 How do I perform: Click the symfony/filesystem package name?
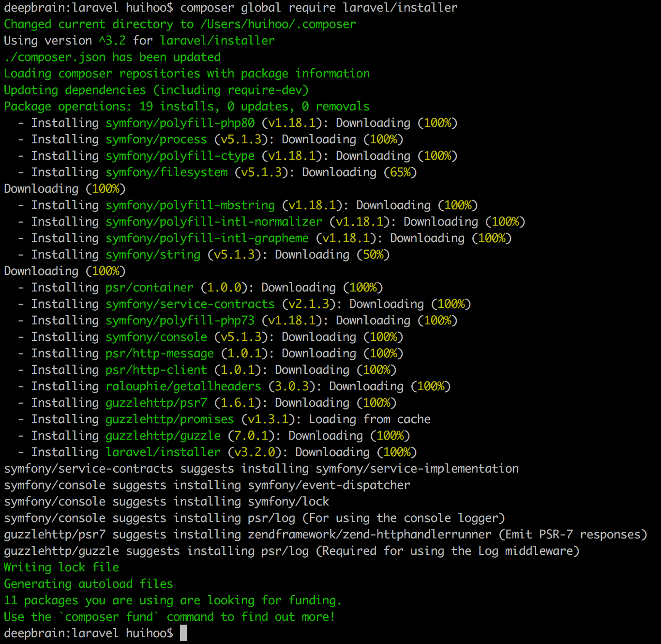coord(166,172)
